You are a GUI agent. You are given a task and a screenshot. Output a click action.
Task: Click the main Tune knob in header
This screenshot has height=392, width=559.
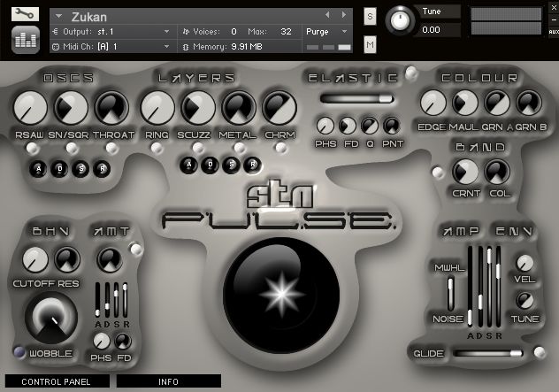point(402,19)
